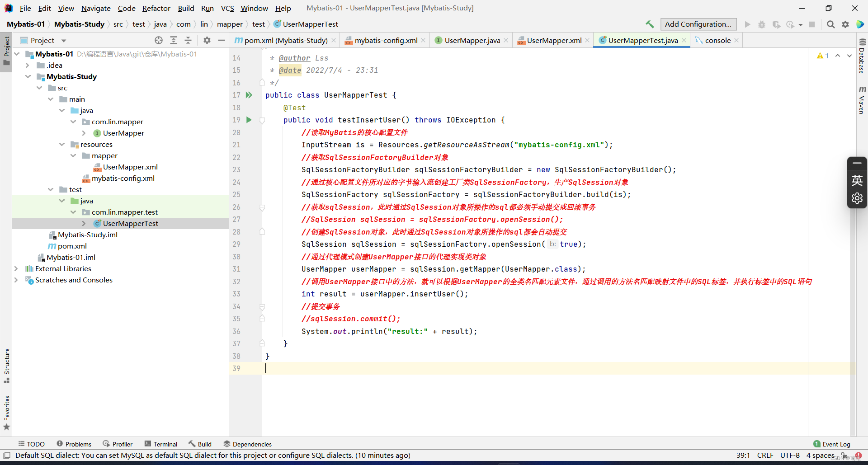Image resolution: width=868 pixels, height=465 pixels.
Task: Open IDE settings gear in toolbar
Action: click(x=845, y=24)
